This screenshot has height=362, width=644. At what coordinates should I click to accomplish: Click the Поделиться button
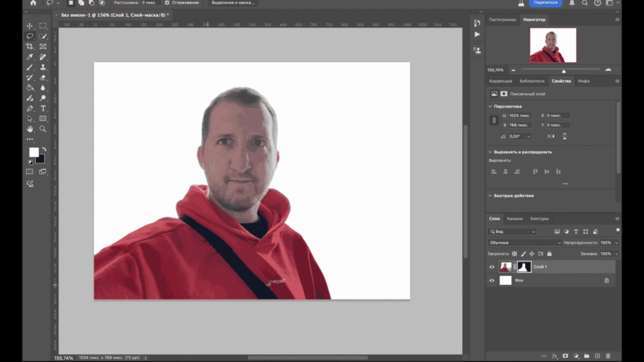(x=546, y=3)
